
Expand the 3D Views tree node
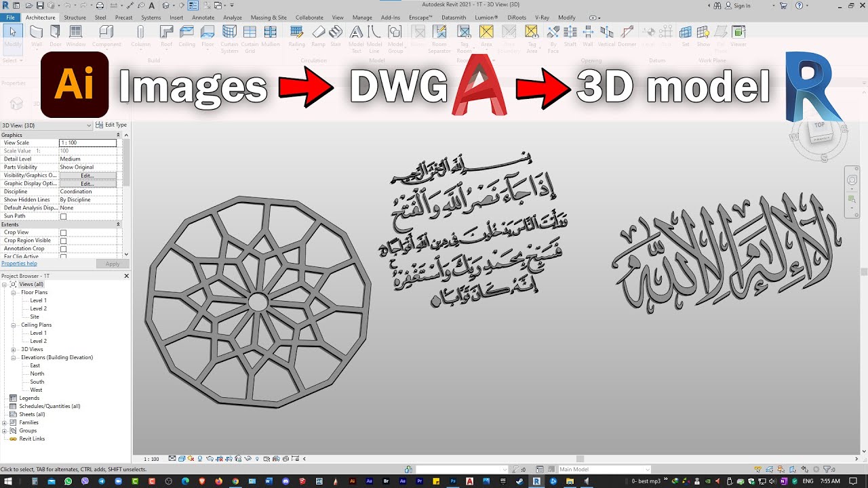[x=13, y=349]
